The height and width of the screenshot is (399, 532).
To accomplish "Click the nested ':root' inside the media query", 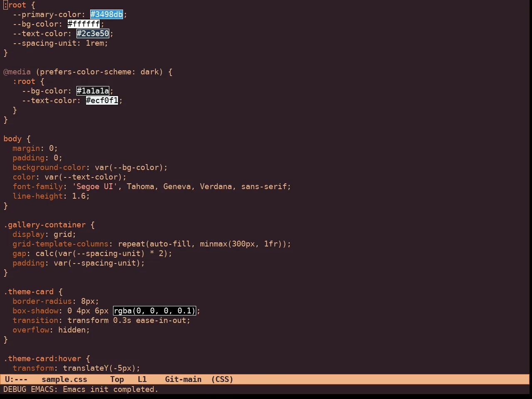I will 24,81.
